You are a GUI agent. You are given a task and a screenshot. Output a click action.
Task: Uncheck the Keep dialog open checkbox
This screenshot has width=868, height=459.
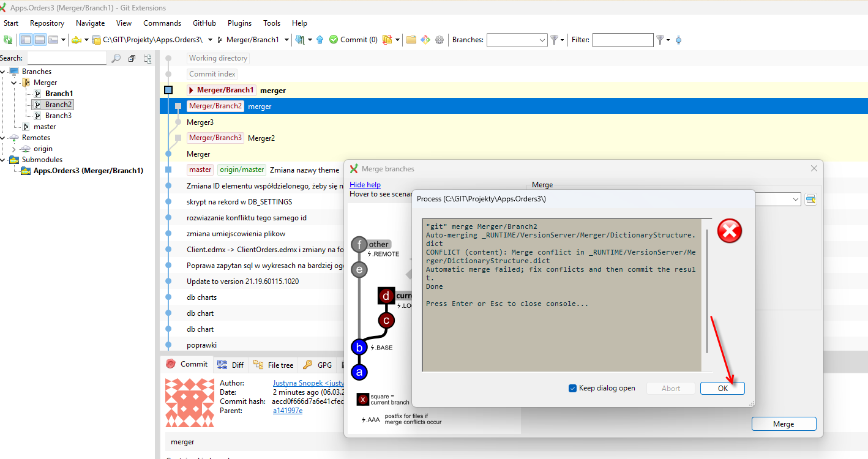573,388
